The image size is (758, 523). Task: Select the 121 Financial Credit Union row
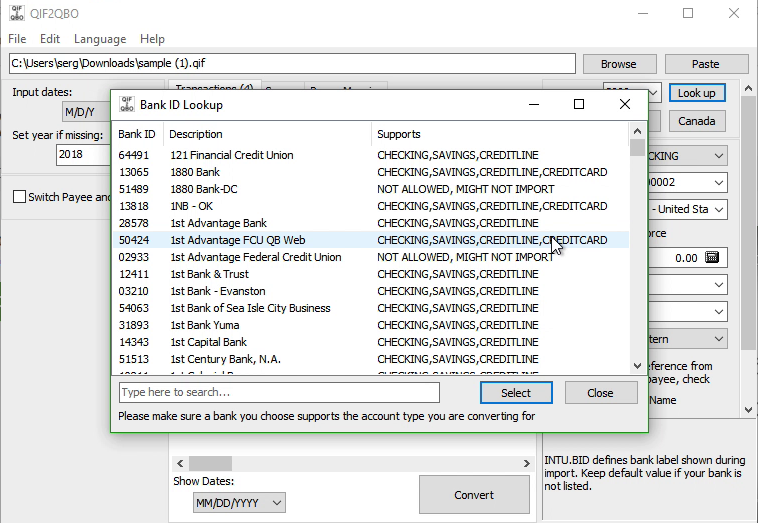371,155
